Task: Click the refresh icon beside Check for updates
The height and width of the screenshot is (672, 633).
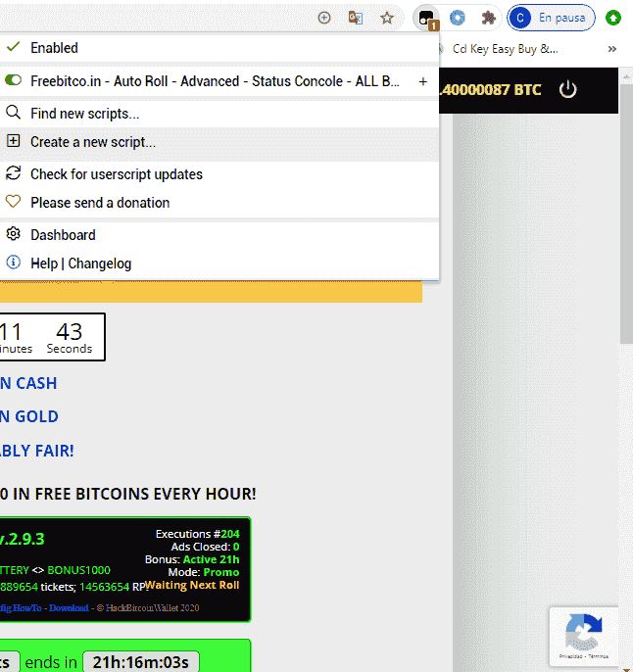Action: (14, 173)
